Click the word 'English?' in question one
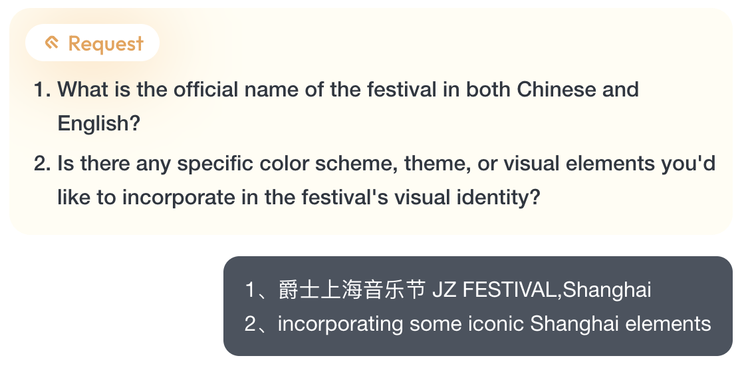The height and width of the screenshot is (370, 750). (99, 123)
